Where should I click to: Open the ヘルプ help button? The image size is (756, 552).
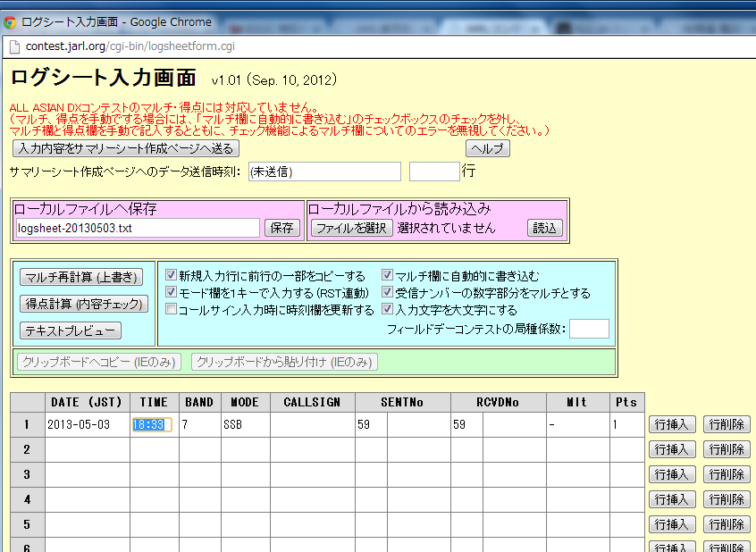point(487,148)
